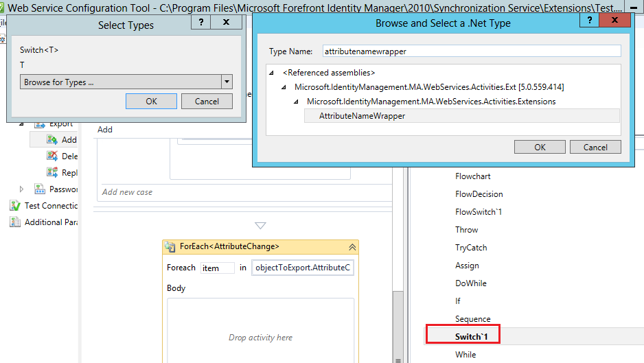Select Microsoft.IdentityManagement.MA.WebServices.Activities.Extensions namespace

[x=431, y=102]
